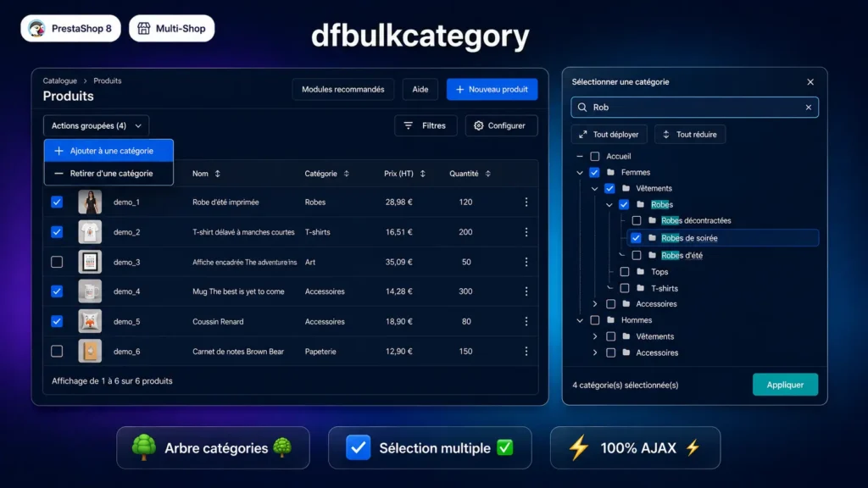Image resolution: width=868 pixels, height=488 pixels.
Task: Check the demo_6 product checkbox
Action: (57, 351)
